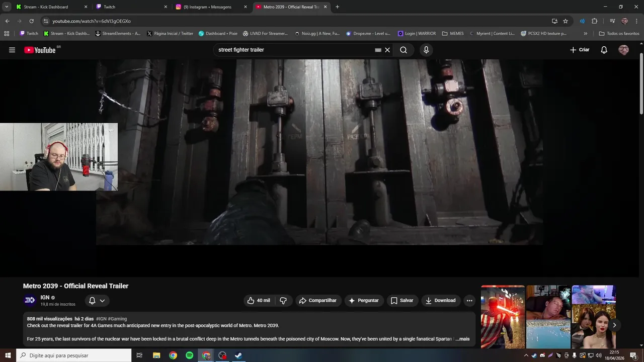The height and width of the screenshot is (362, 644).
Task: Click the Windows taskbar search box
Action: click(x=73, y=355)
